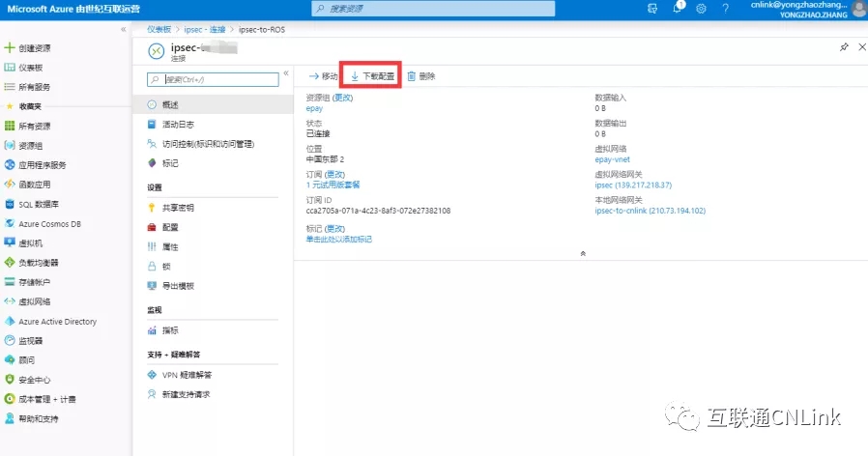The height and width of the screenshot is (456, 868).
Task: Open 函数应用 lightning icon
Action: (10, 185)
